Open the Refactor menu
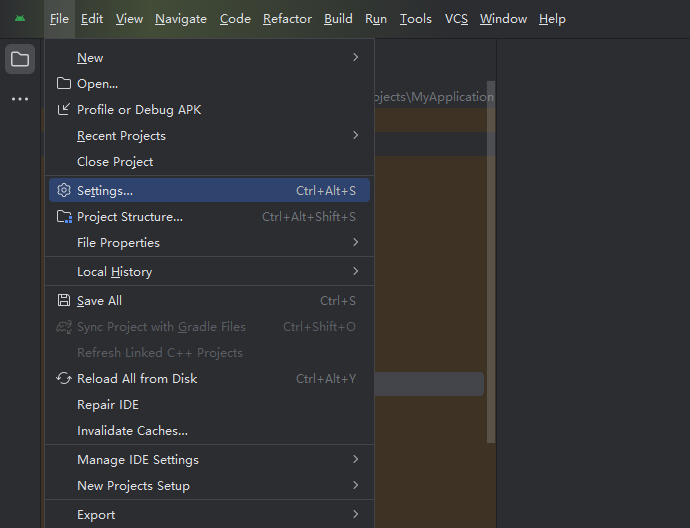This screenshot has height=528, width=690. click(x=287, y=19)
